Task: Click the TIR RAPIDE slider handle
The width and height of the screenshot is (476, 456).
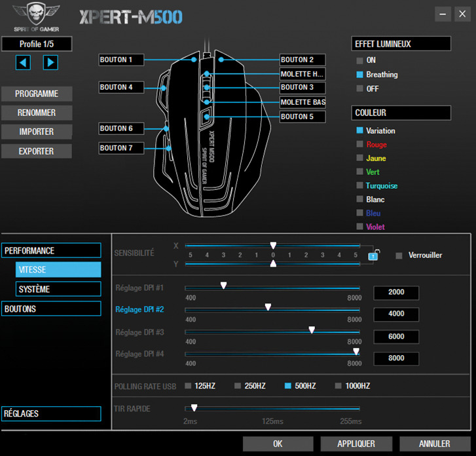Action: click(194, 408)
